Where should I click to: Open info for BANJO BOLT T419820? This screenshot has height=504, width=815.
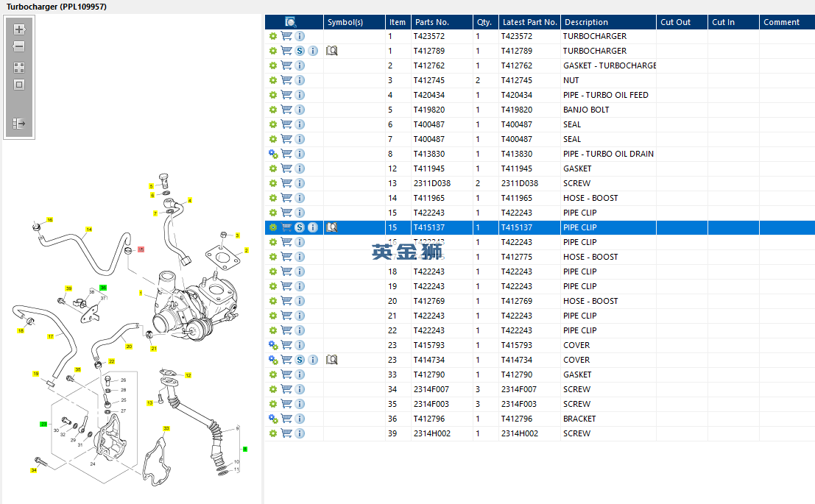click(x=300, y=110)
